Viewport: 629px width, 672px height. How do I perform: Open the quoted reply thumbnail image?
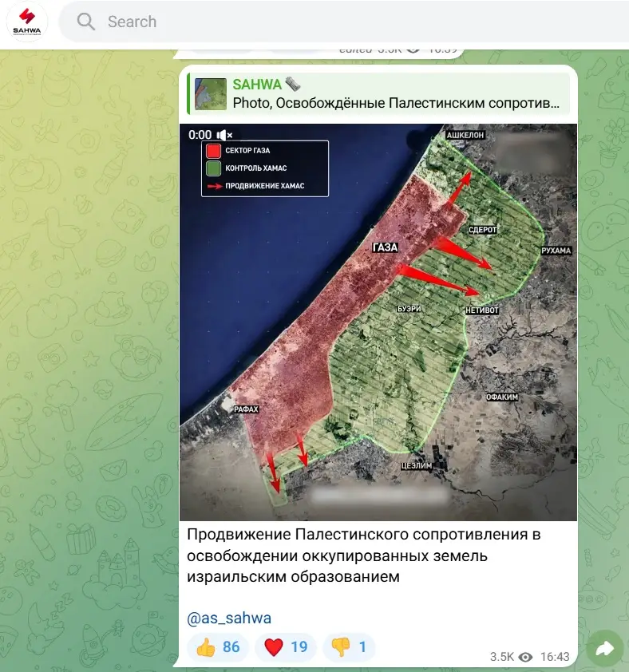tap(211, 94)
